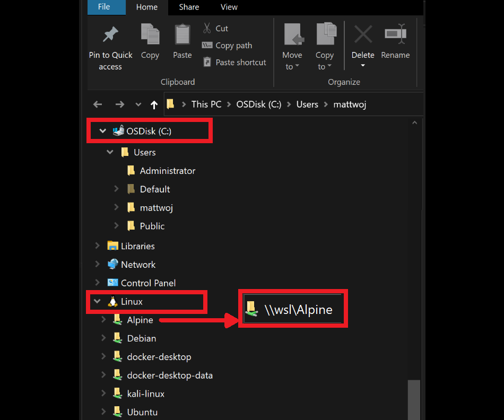This screenshot has width=504, height=420.
Task: Click the Delete X icon
Action: tap(363, 34)
